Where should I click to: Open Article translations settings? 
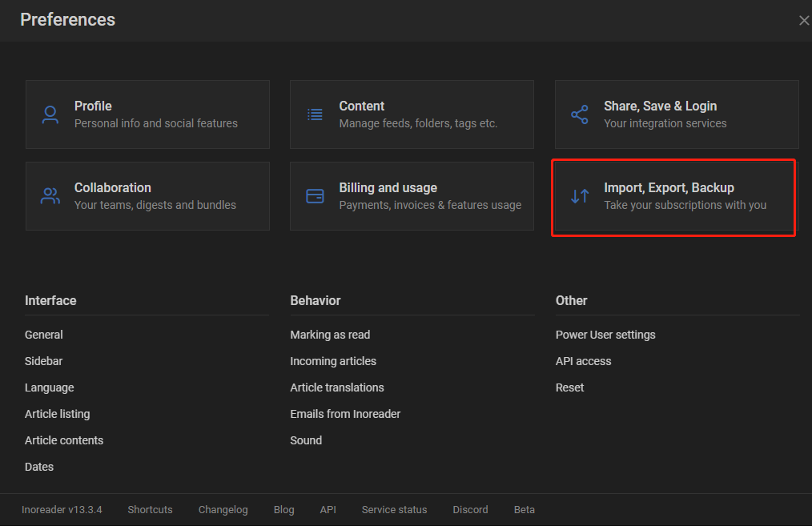pyautogui.click(x=337, y=387)
